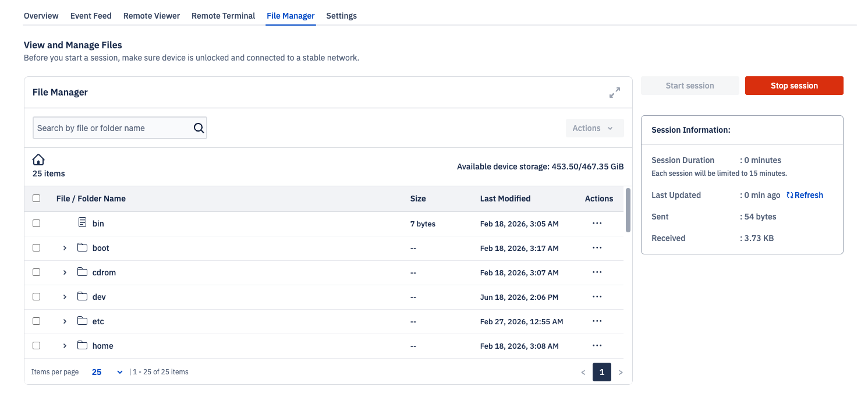Viewport: 868px width, 418px height.
Task: Toggle the select-all files checkbox
Action: tap(36, 199)
